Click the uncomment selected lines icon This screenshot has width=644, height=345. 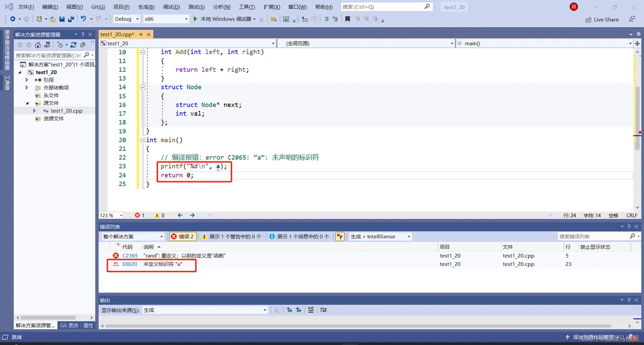tap(335, 19)
